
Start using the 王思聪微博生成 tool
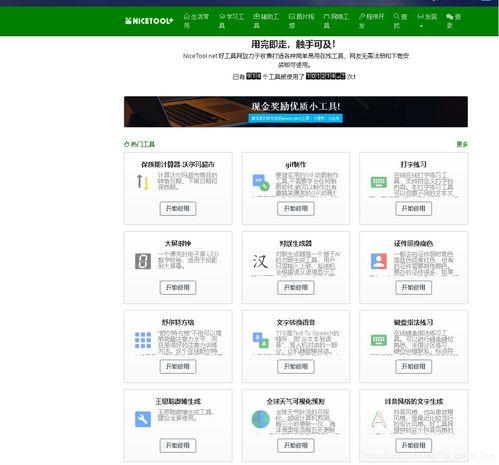178,445
